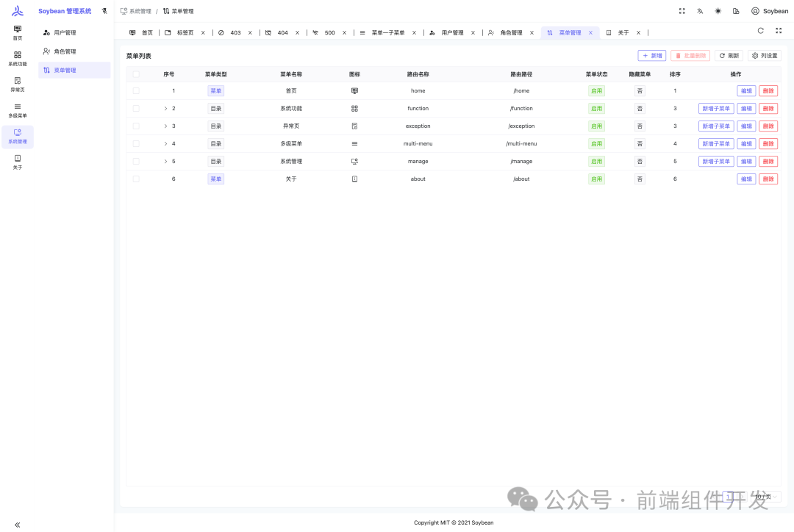This screenshot has width=794, height=532.
Task: Open the theme configuration icon
Action: point(736,11)
